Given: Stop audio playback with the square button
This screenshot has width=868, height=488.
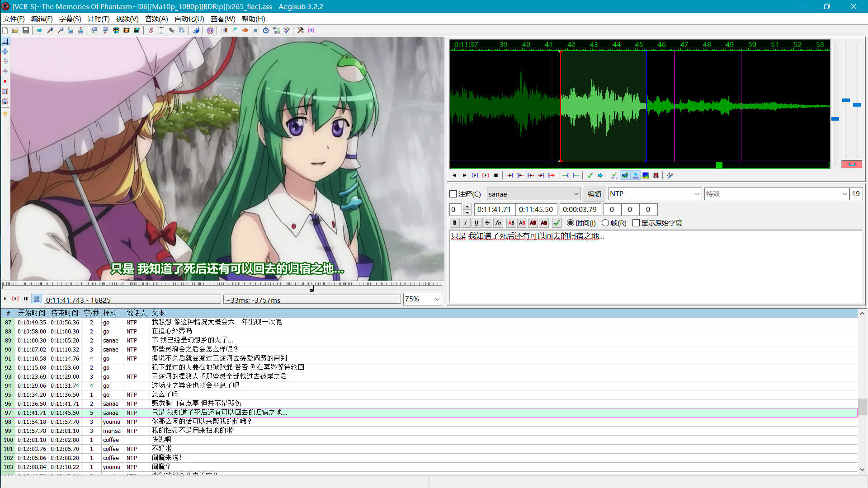Looking at the screenshot, I should [x=496, y=175].
